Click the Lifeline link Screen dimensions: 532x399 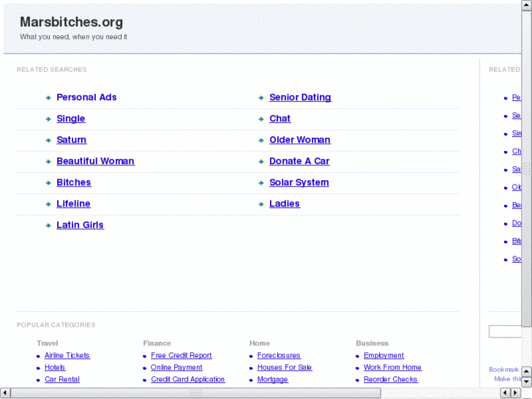(x=73, y=204)
